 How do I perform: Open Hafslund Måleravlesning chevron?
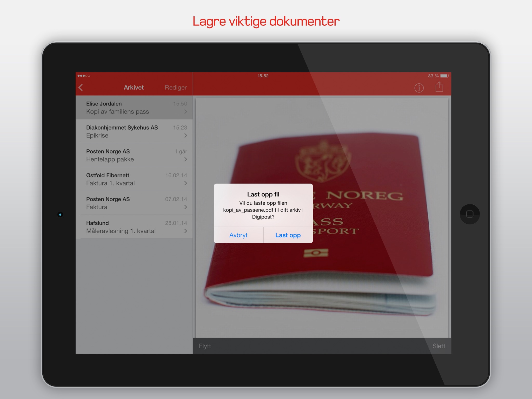(185, 231)
